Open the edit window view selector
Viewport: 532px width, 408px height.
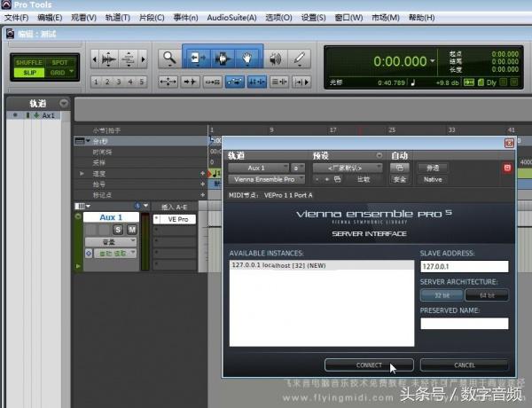82,206
